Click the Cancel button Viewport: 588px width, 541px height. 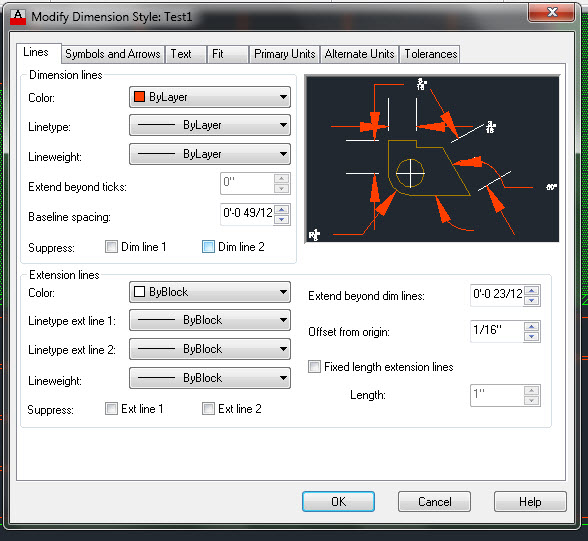(434, 502)
